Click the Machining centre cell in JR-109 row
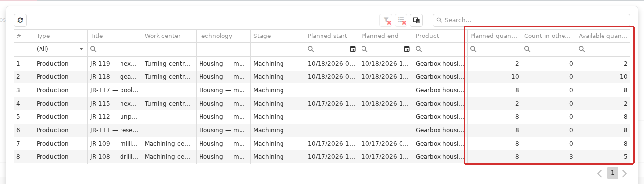 (169, 144)
